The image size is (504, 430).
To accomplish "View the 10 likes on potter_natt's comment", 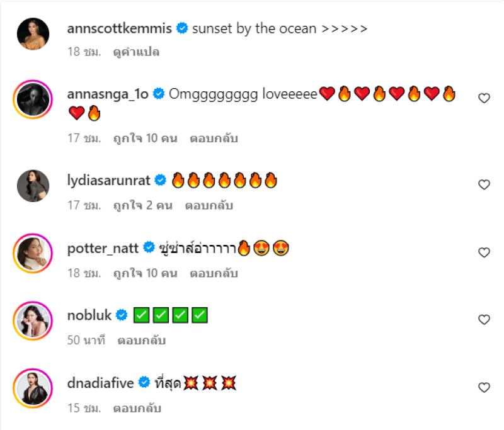I will (146, 273).
